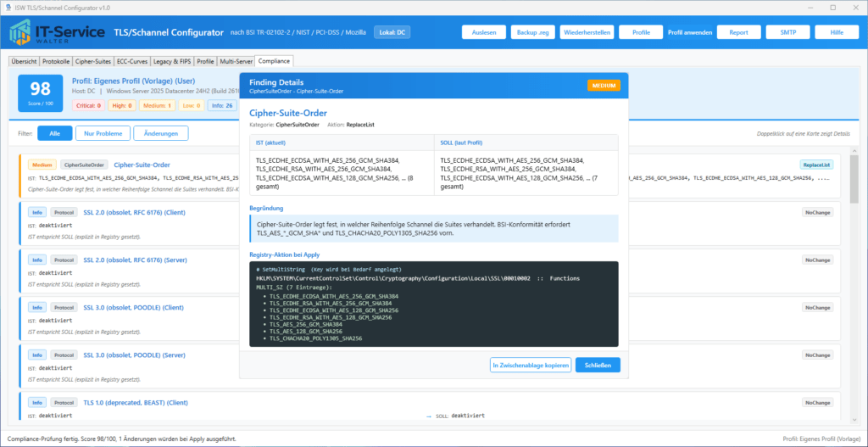This screenshot has width=868, height=447.
Task: Open the ECC-Curves tab
Action: tap(132, 61)
